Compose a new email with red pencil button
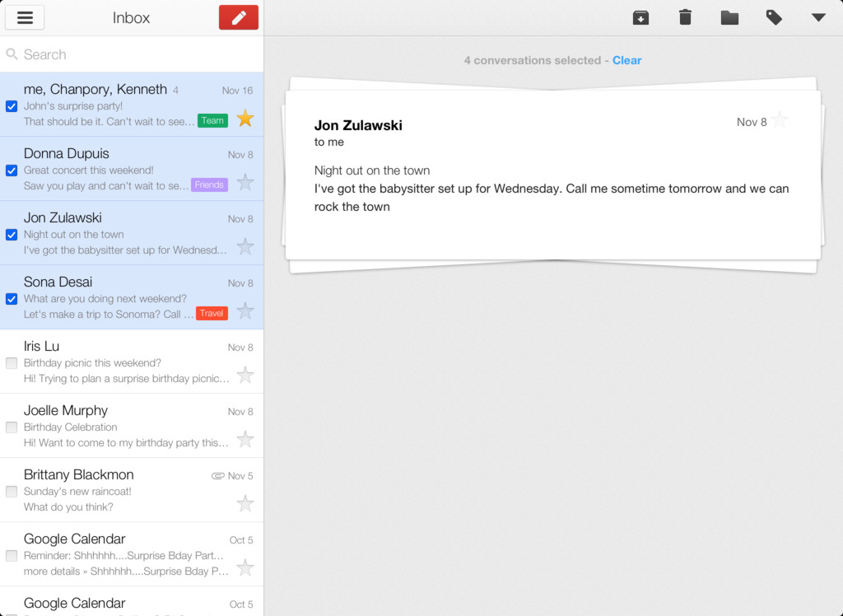 (x=239, y=18)
